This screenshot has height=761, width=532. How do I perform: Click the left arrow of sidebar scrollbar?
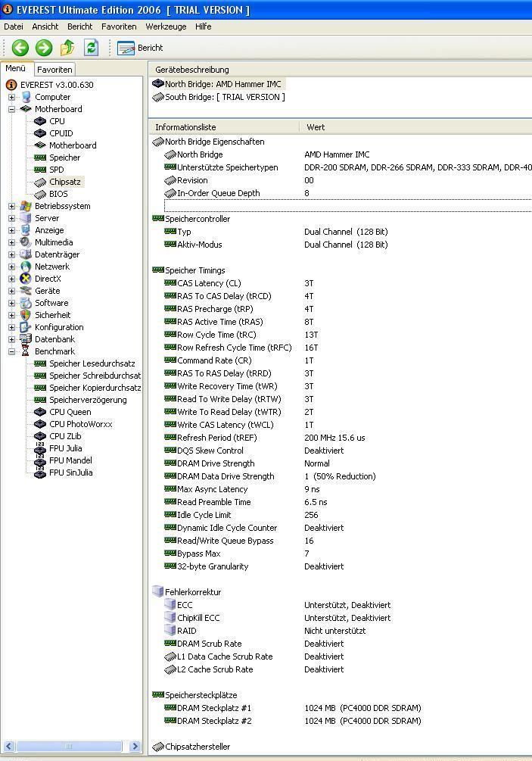click(9, 747)
